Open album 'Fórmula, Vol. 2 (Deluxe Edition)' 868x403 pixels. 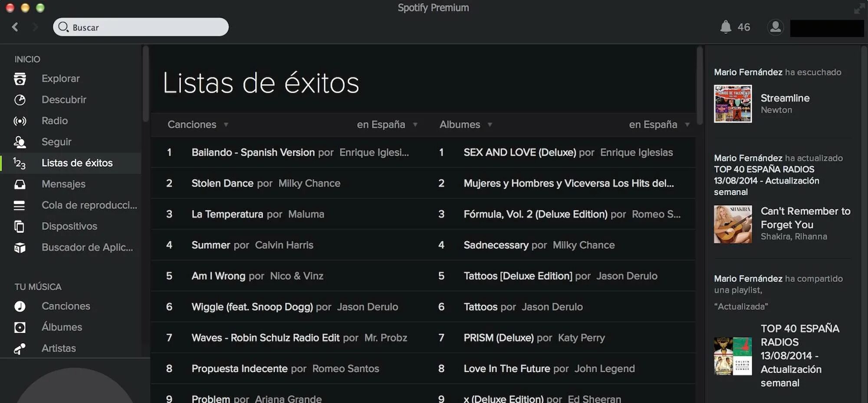(535, 214)
